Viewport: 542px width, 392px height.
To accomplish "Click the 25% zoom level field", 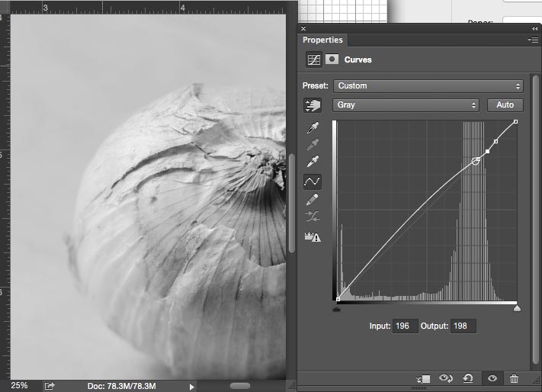I will (x=19, y=385).
